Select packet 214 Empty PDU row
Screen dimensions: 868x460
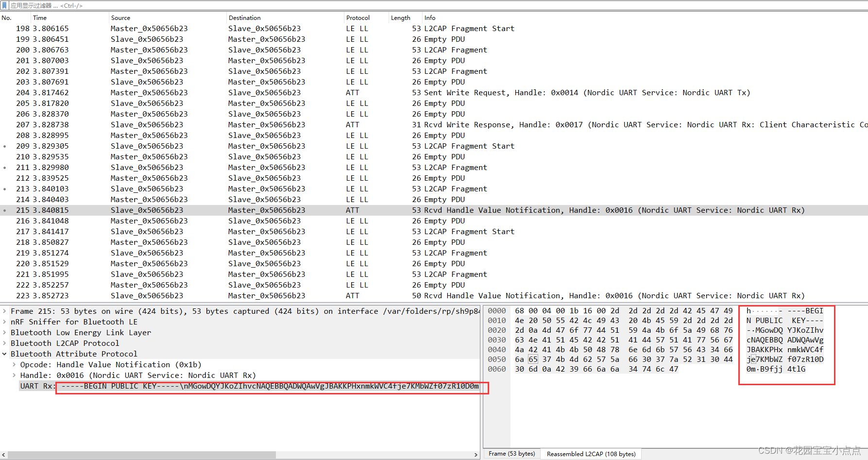[434, 200]
